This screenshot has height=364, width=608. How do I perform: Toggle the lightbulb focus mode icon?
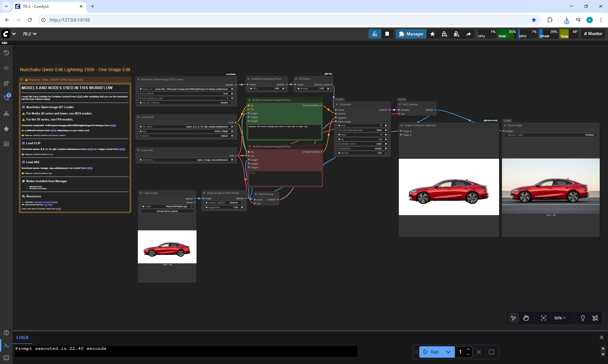coord(583,318)
